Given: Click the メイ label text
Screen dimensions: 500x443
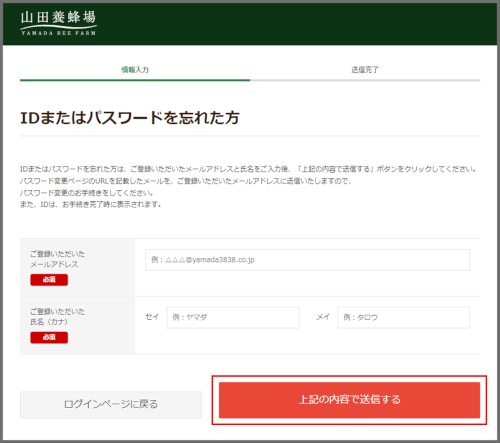Looking at the screenshot, I should pyautogui.click(x=323, y=317).
